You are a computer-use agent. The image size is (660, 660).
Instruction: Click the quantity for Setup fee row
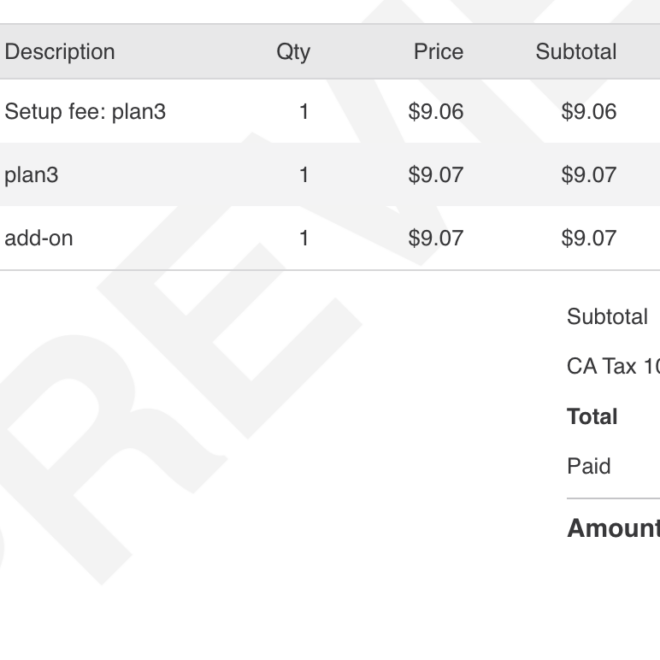pos(304,112)
